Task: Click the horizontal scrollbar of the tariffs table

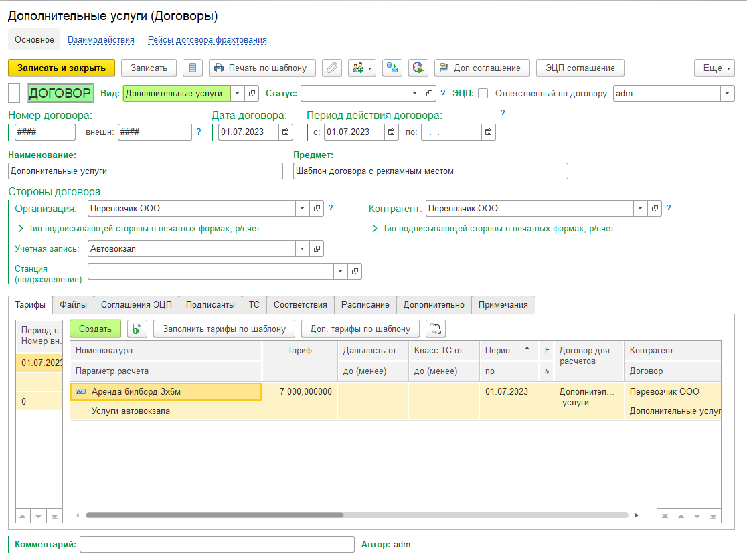Action: pyautogui.click(x=214, y=516)
